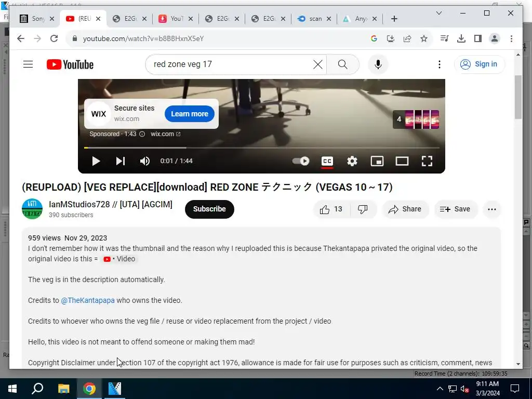Switch to VEGAS Pro in the taskbar
Image resolution: width=532 pixels, height=399 pixels.
coord(115,389)
